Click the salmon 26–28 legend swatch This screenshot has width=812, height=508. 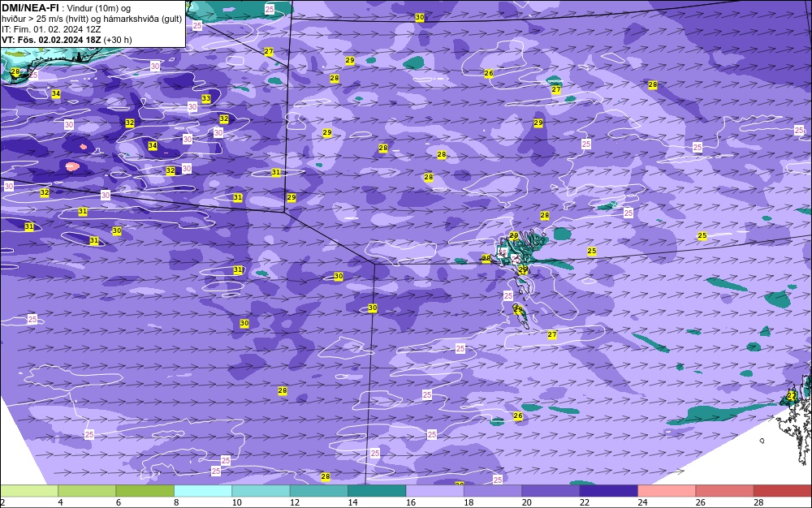pos(725,491)
